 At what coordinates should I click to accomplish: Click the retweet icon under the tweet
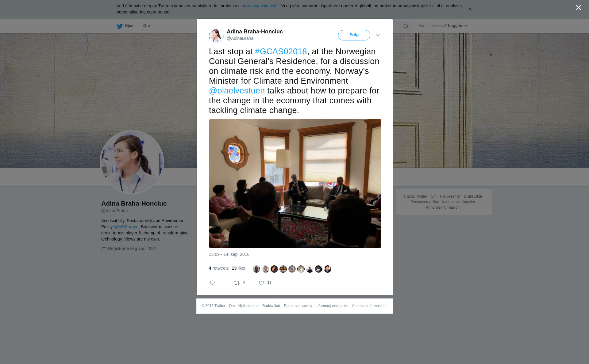(x=237, y=283)
